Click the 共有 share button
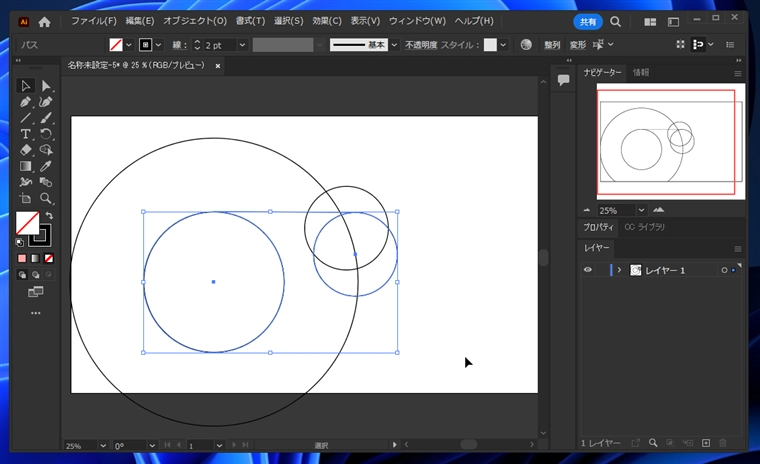Image resolution: width=760 pixels, height=464 pixels. pos(588,22)
